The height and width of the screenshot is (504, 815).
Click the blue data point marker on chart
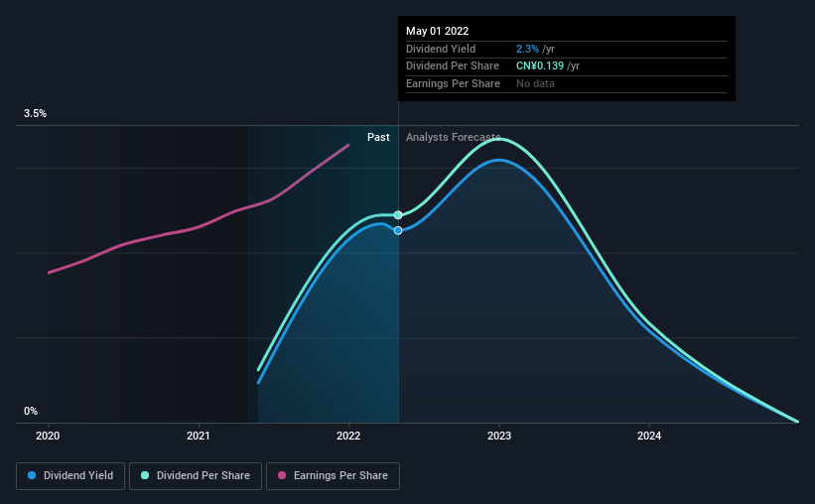click(398, 231)
